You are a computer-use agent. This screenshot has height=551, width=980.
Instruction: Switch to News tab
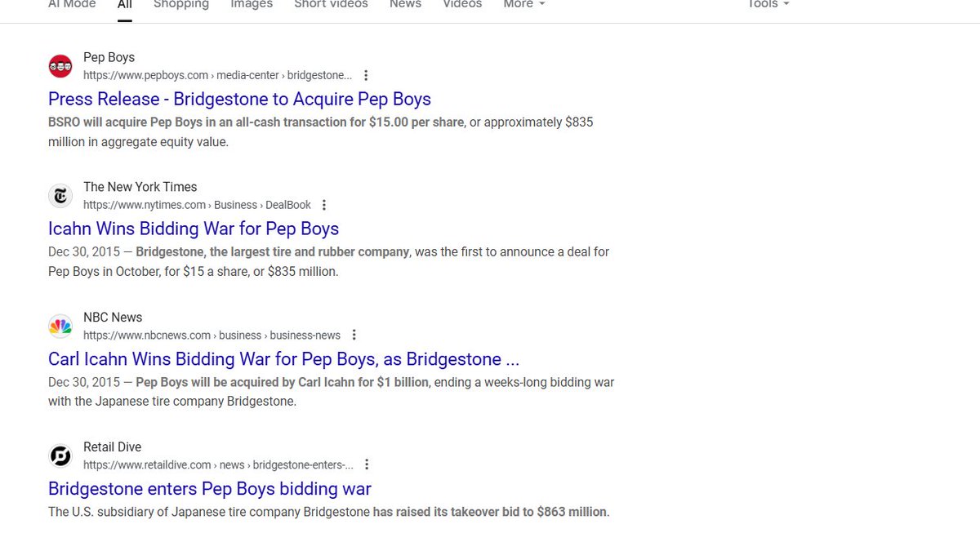pyautogui.click(x=405, y=5)
